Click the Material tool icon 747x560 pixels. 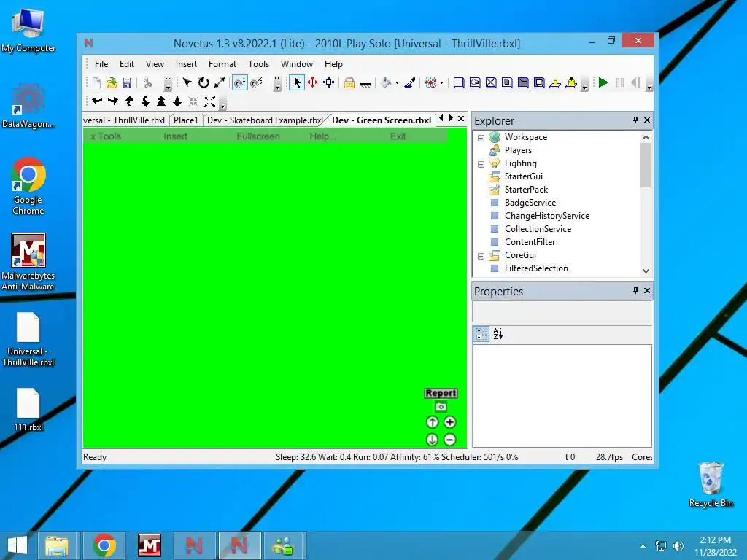click(430, 83)
